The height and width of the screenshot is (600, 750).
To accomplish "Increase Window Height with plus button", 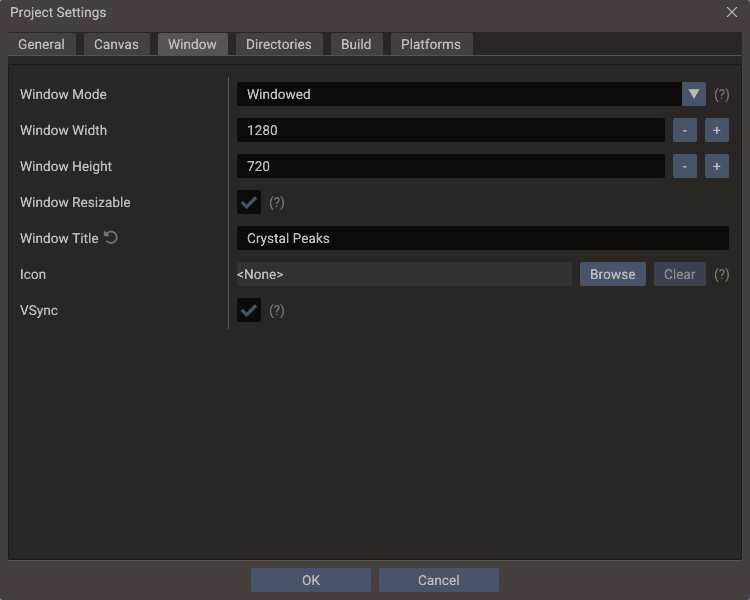I will click(x=717, y=166).
